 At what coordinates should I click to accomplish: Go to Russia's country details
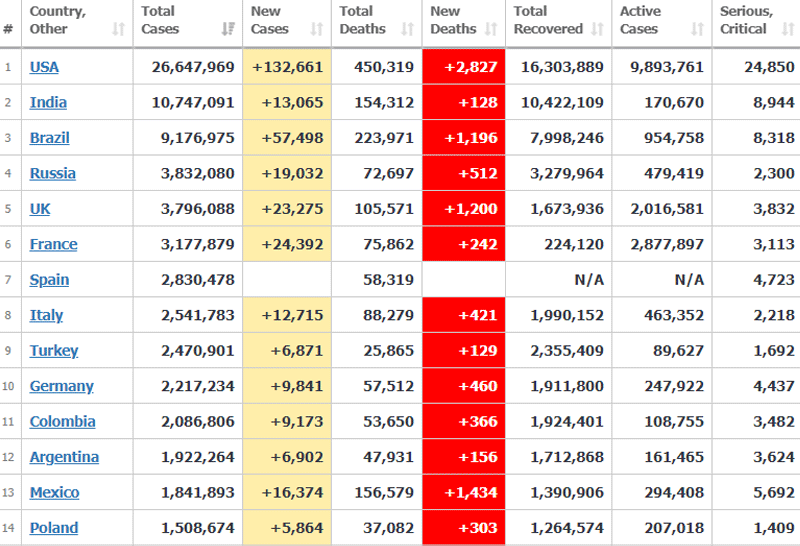pyautogui.click(x=52, y=173)
